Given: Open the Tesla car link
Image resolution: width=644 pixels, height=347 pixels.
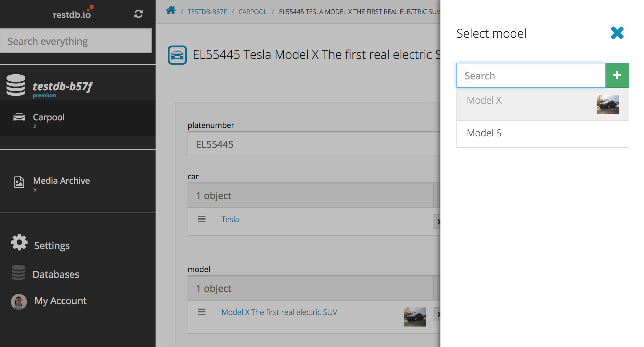Looking at the screenshot, I should [230, 219].
